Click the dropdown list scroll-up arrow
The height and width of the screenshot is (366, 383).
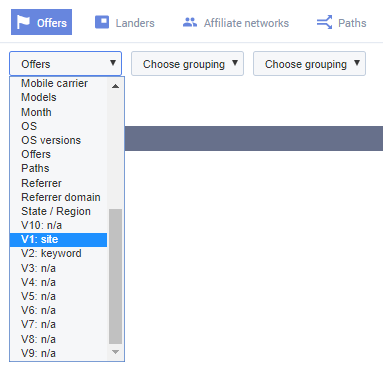[x=115, y=86]
